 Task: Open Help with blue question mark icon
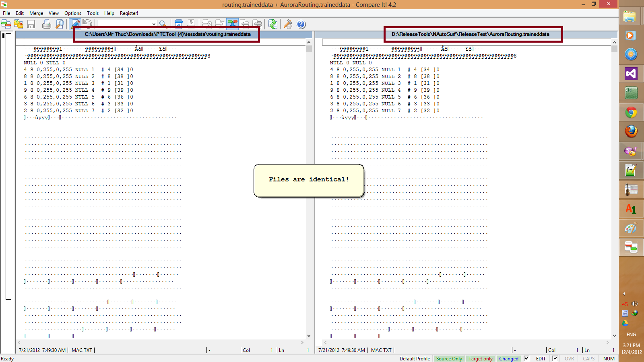pyautogui.click(x=301, y=24)
